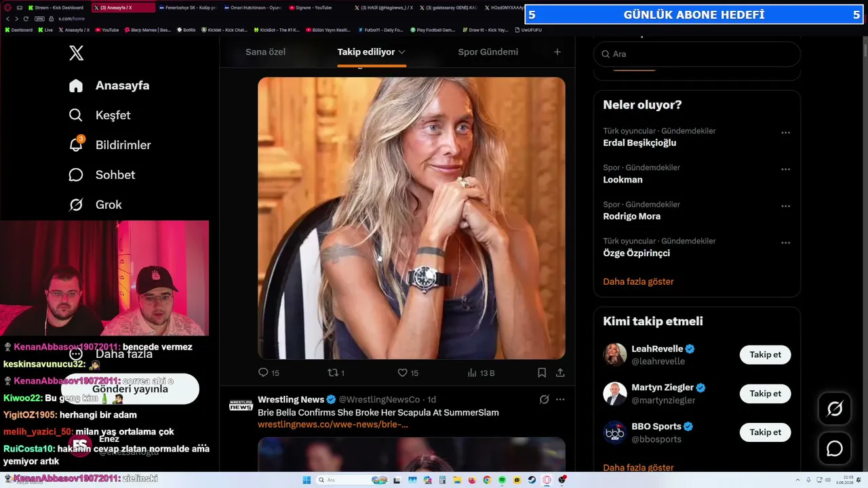Open Özge Özpirinçci trending topic

pos(636,253)
